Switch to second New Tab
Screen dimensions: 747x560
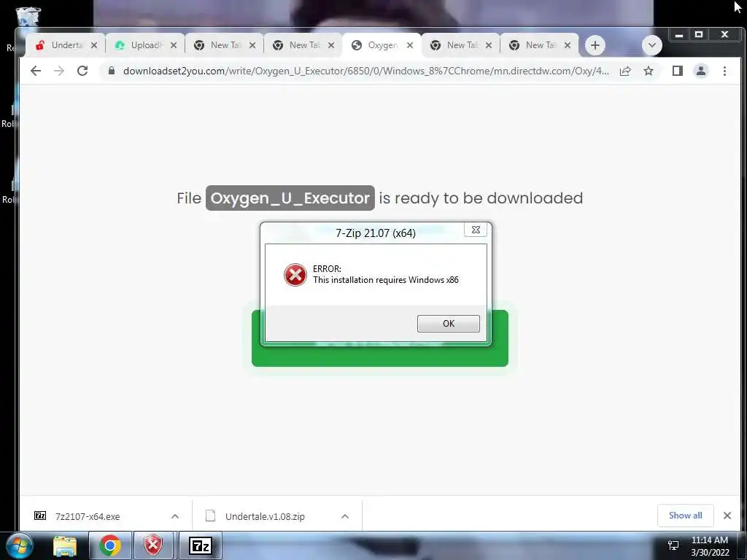click(303, 45)
